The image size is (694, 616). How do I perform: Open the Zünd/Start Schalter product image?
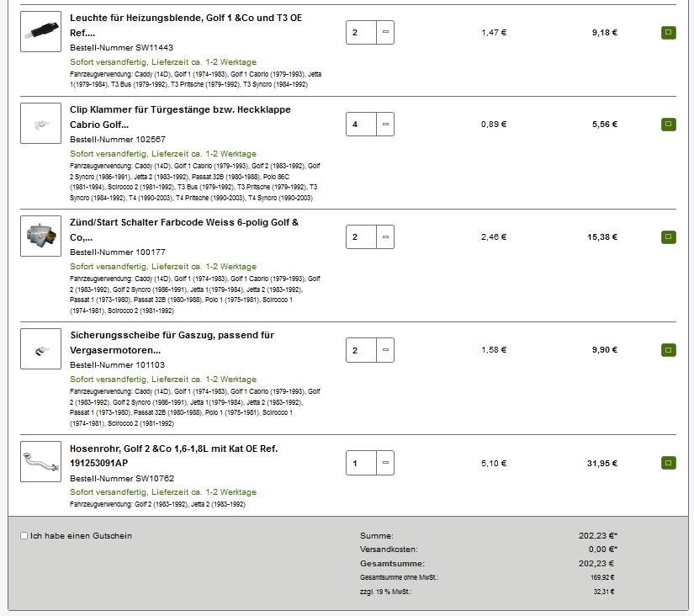coord(40,236)
